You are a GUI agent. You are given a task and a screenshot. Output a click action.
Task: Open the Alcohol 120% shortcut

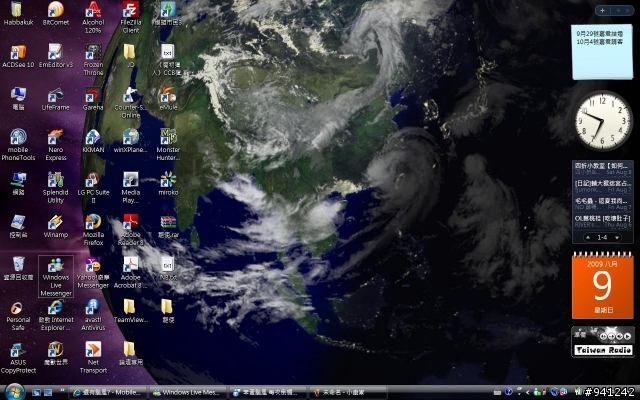click(x=93, y=17)
